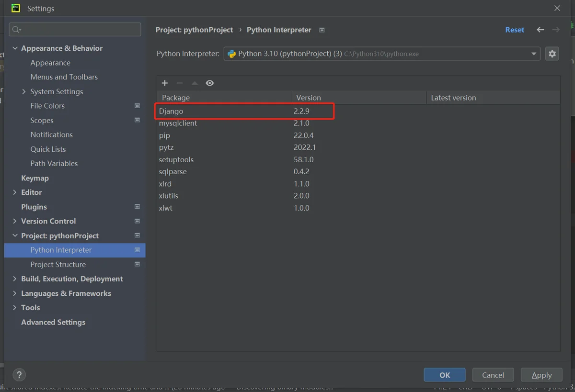Image resolution: width=575 pixels, height=392 pixels.
Task: Open Notifications settings
Action: [x=51, y=134]
